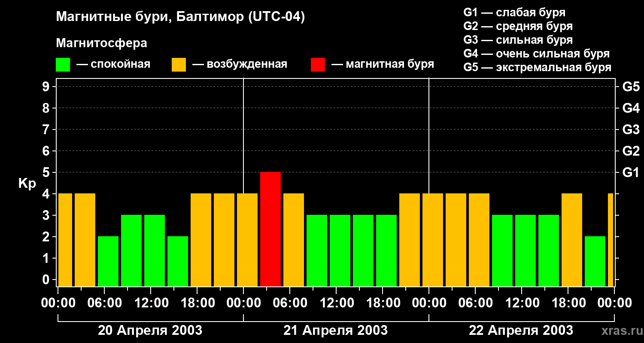The width and height of the screenshot is (644, 343).
Task: Click the narrow yellow bar at far right edge
Action: pyautogui.click(x=611, y=240)
